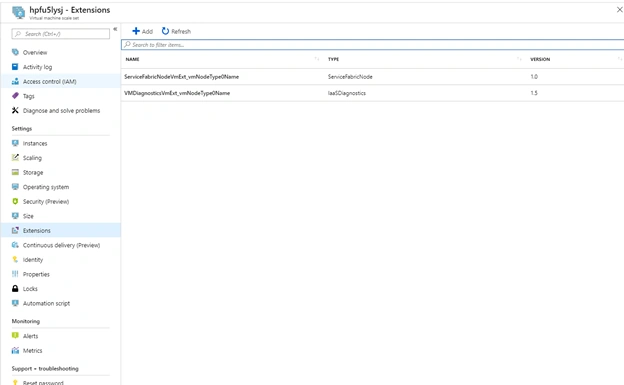This screenshot has height=385, width=624.
Task: Click the Storage icon
Action: tap(15, 172)
